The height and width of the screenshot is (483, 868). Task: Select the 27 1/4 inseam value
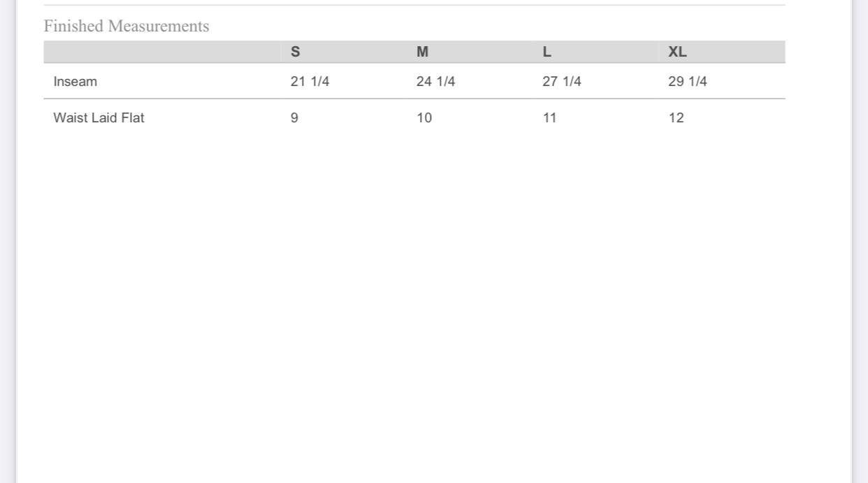tap(562, 82)
